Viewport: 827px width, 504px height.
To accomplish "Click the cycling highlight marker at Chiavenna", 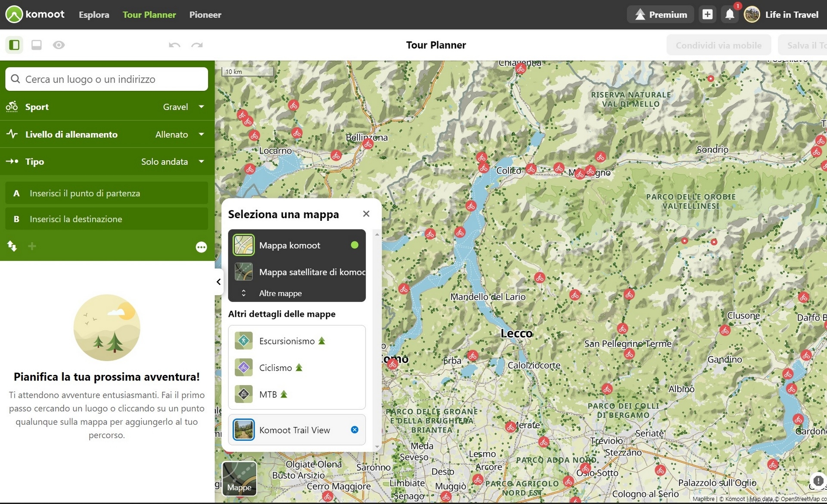I will 521,69.
